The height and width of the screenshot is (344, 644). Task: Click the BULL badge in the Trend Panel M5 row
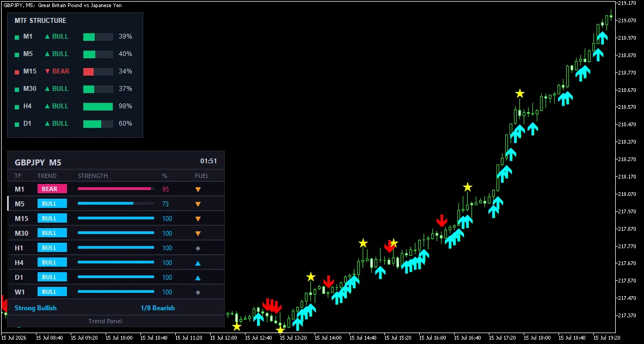(x=52, y=204)
